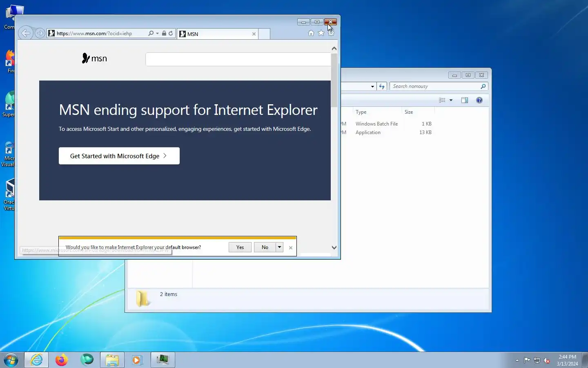Show hidden system tray icons
Screen dimensions: 588x368
point(517,360)
